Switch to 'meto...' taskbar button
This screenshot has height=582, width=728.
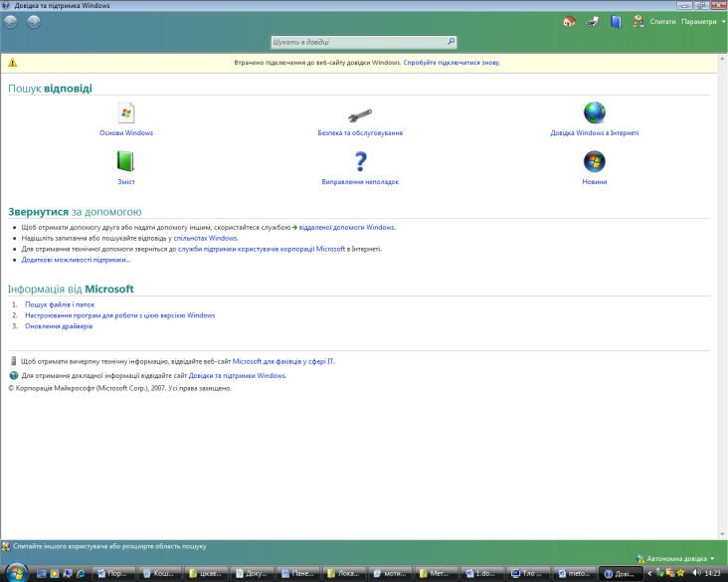[574, 574]
